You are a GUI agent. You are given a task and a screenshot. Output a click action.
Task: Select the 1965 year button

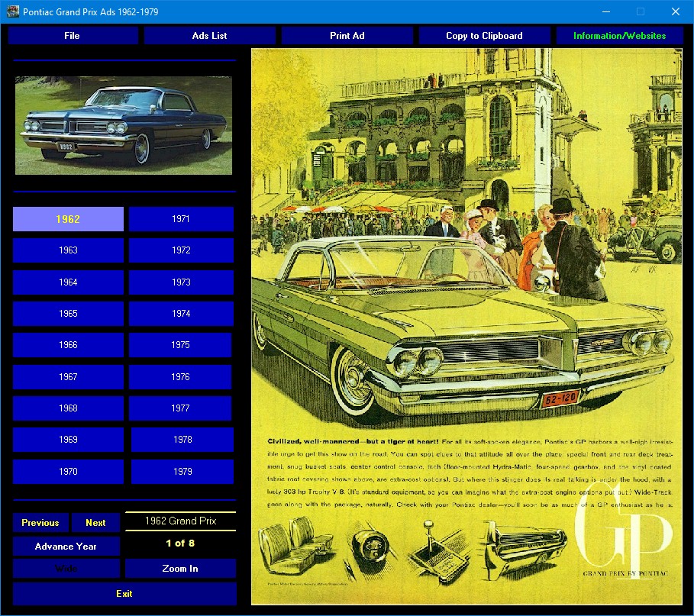[68, 314]
